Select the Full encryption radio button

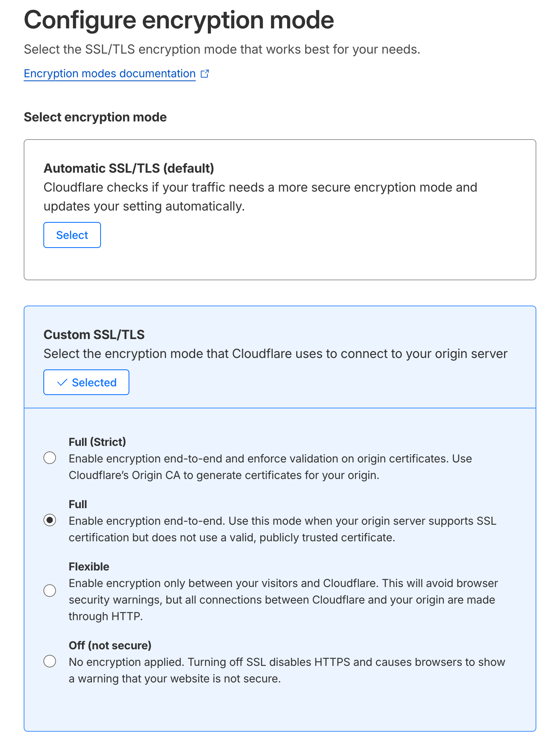pos(50,520)
